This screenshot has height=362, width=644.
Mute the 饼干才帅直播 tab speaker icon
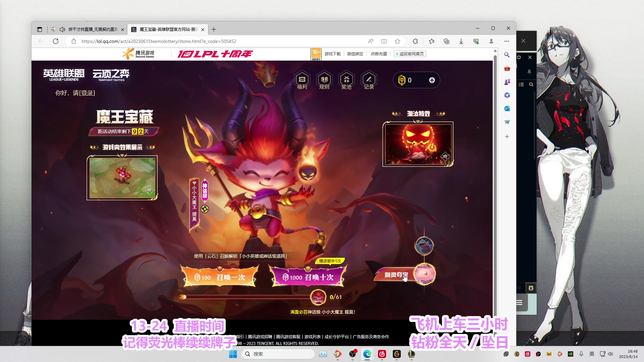62,29
